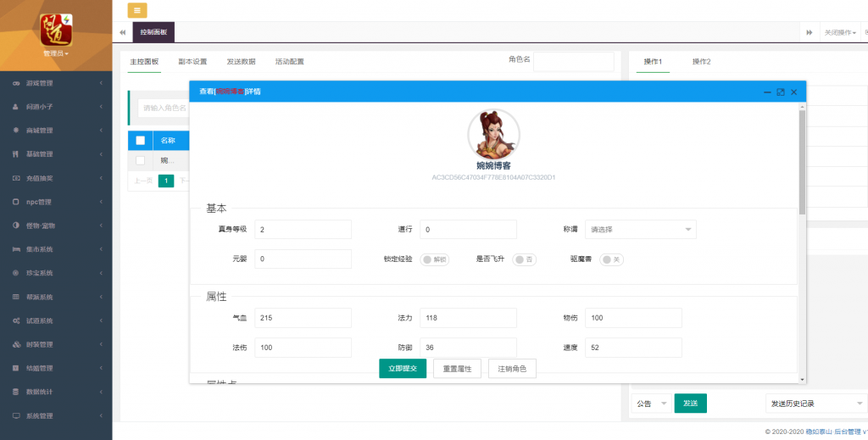Click the dialog scrollbar down arrow

(802, 379)
